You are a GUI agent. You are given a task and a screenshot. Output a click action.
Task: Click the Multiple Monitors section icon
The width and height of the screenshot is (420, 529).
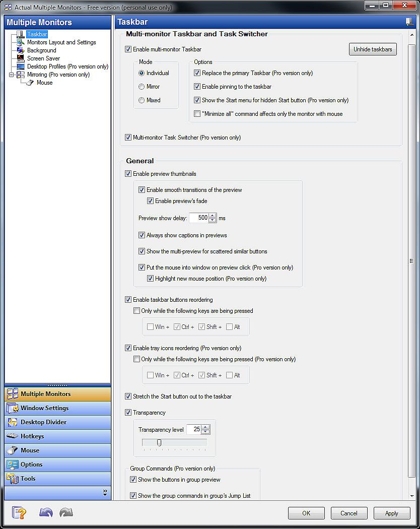pos(13,393)
